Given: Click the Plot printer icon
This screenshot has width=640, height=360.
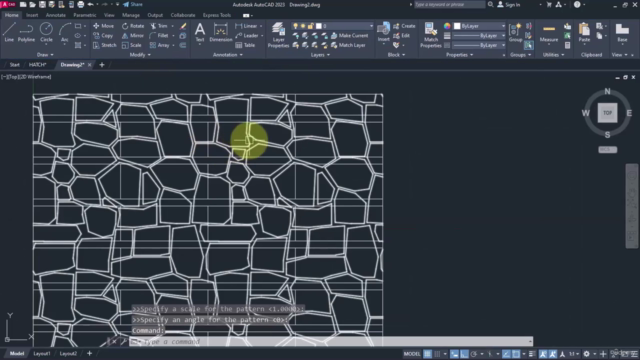Looking at the screenshot, I should (80, 4).
